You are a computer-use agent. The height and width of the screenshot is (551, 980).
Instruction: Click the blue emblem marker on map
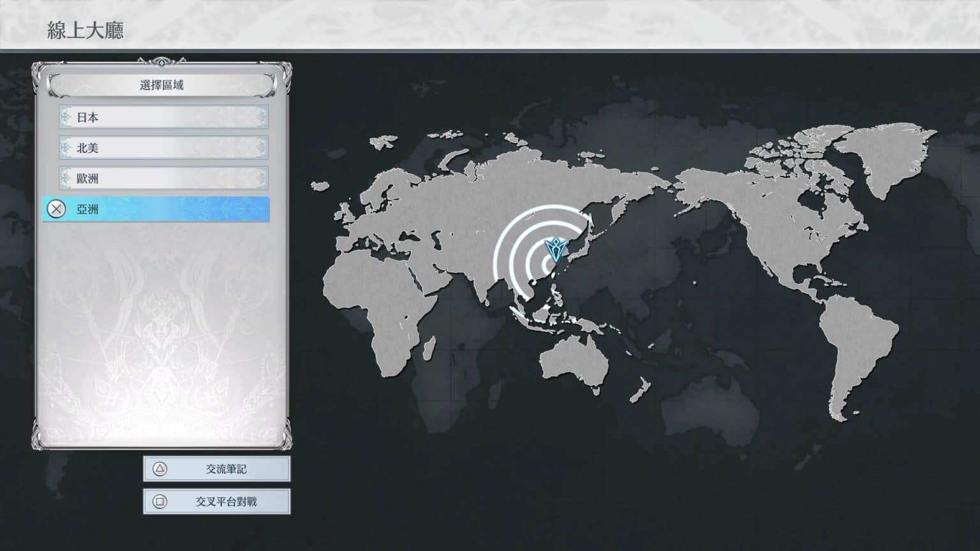[x=556, y=251]
